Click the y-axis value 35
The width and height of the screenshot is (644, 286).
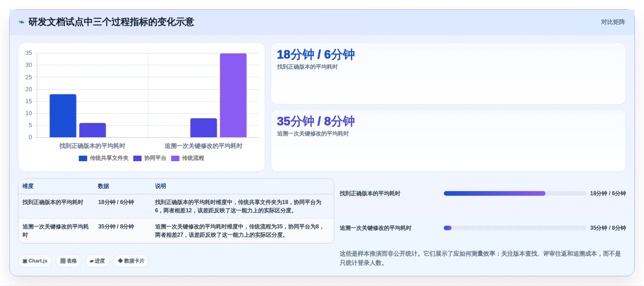[x=29, y=53]
